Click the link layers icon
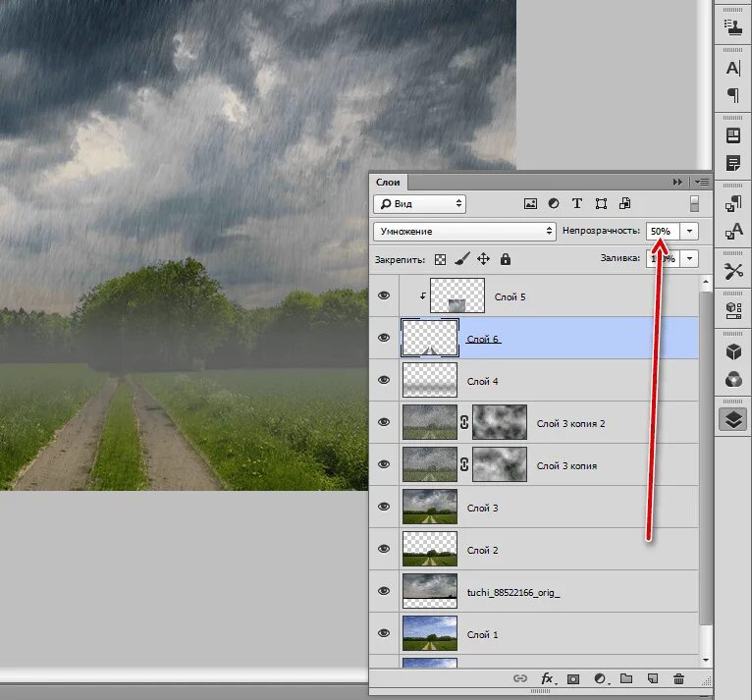The height and width of the screenshot is (700, 752). [x=520, y=678]
